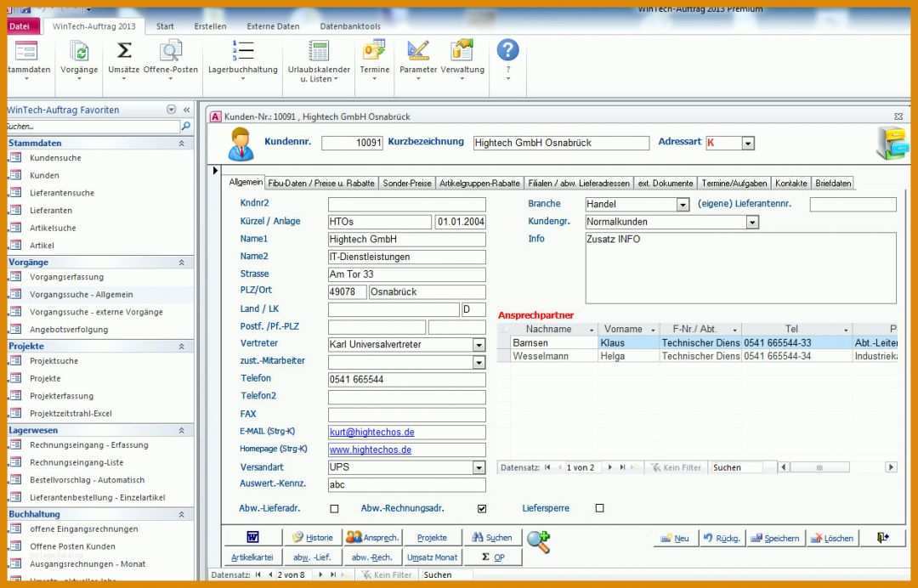Open the www.hightechos.de homepage link
The width and height of the screenshot is (918, 588).
tap(370, 449)
